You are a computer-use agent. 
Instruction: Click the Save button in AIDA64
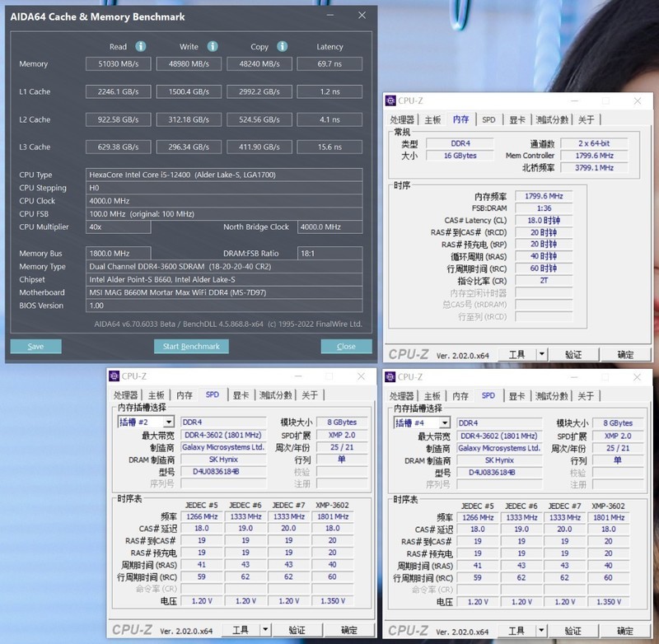pyautogui.click(x=35, y=347)
